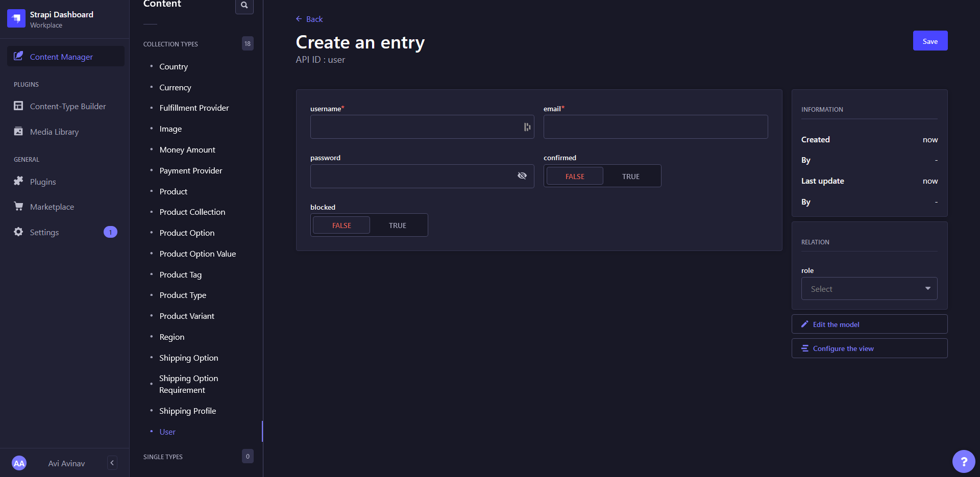Click the Strapi Dashboard logo

(16, 18)
